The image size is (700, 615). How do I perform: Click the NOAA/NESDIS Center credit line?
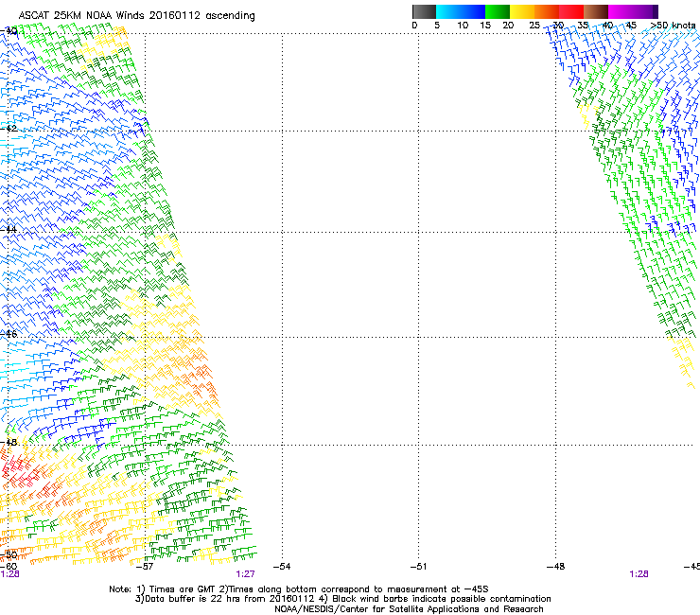coord(409,609)
